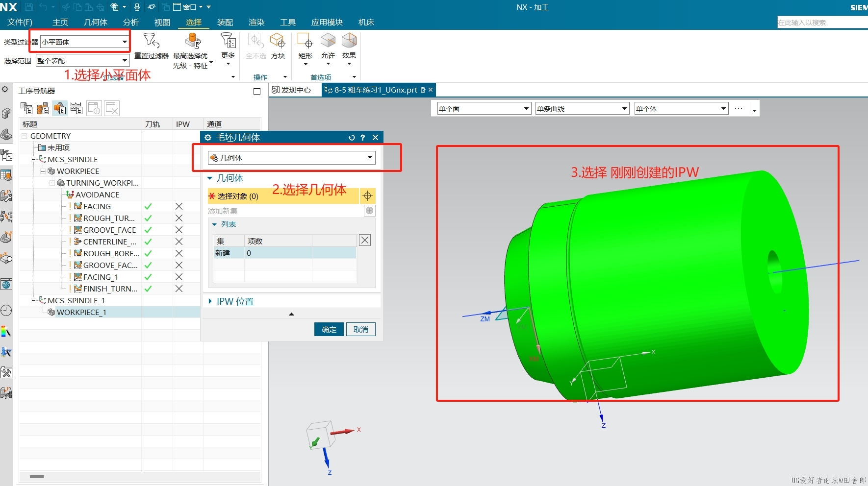Click the voice microphone icon in title bar

pos(137,7)
